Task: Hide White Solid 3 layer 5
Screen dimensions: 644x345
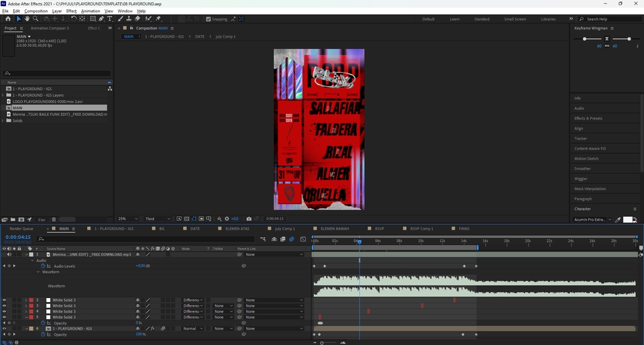Action: click(5, 317)
